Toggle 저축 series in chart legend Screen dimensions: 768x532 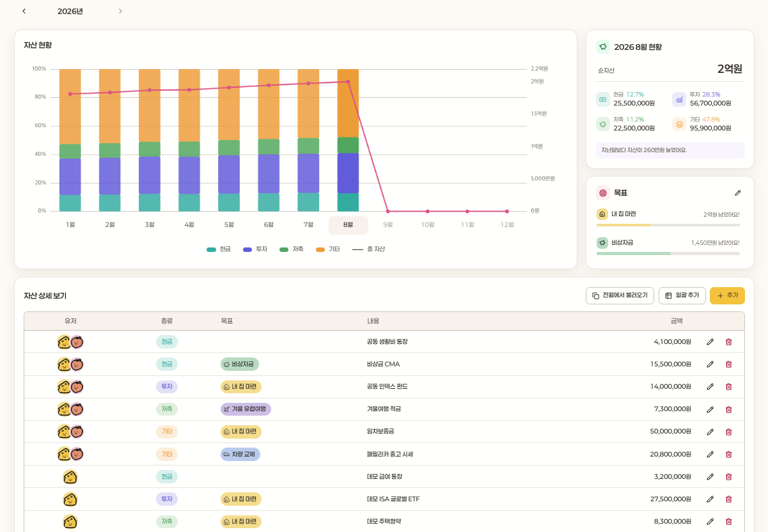[292, 249]
